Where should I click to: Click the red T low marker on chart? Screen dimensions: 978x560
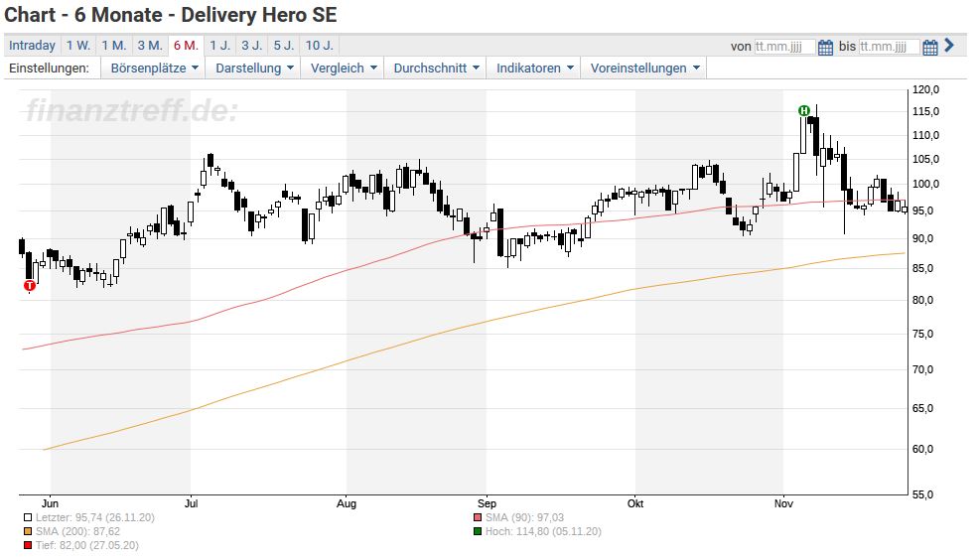[x=30, y=286]
